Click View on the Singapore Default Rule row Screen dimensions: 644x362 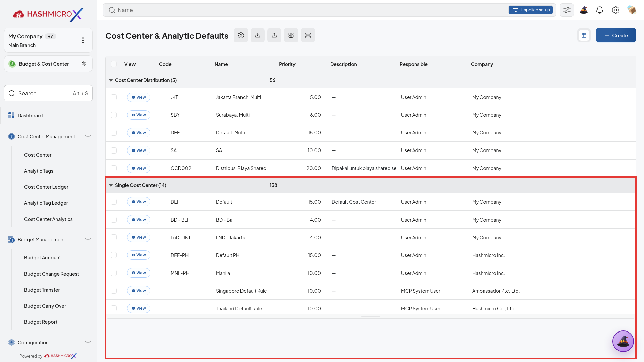pyautogui.click(x=139, y=291)
